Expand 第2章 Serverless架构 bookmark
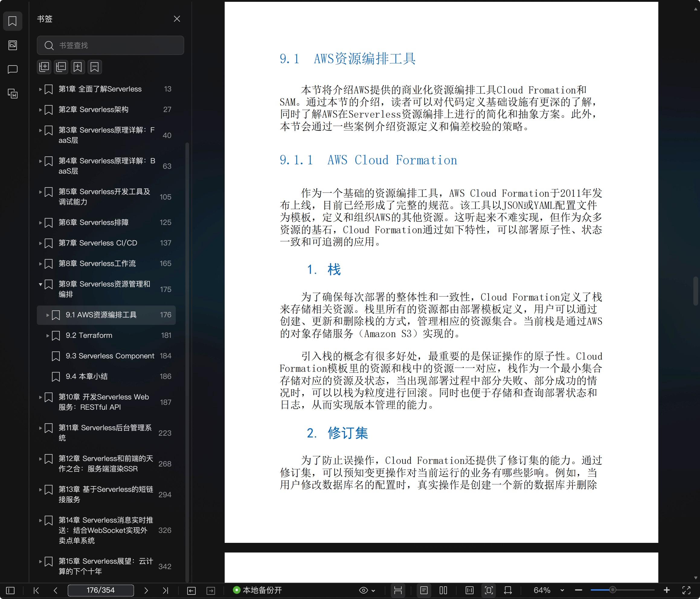700x599 pixels. [40, 110]
